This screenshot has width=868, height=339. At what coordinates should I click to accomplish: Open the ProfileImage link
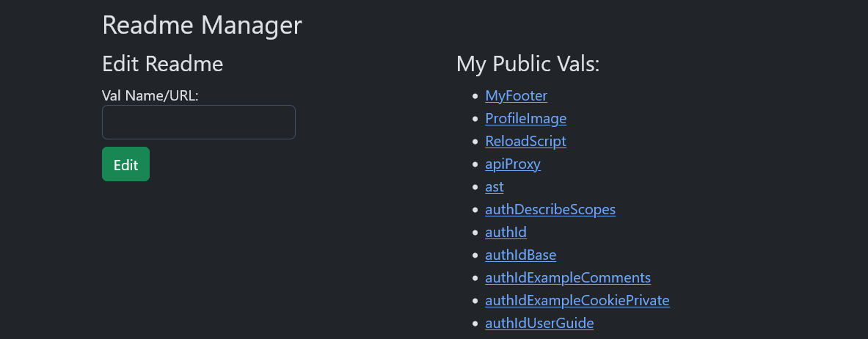(x=525, y=118)
